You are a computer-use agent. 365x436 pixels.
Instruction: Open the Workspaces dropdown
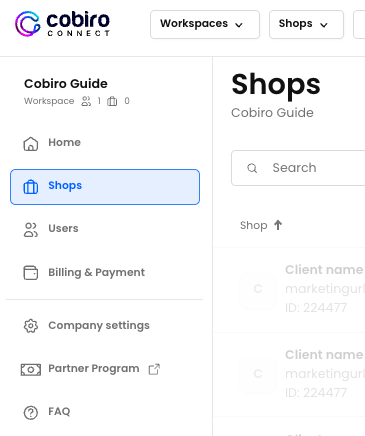point(205,24)
